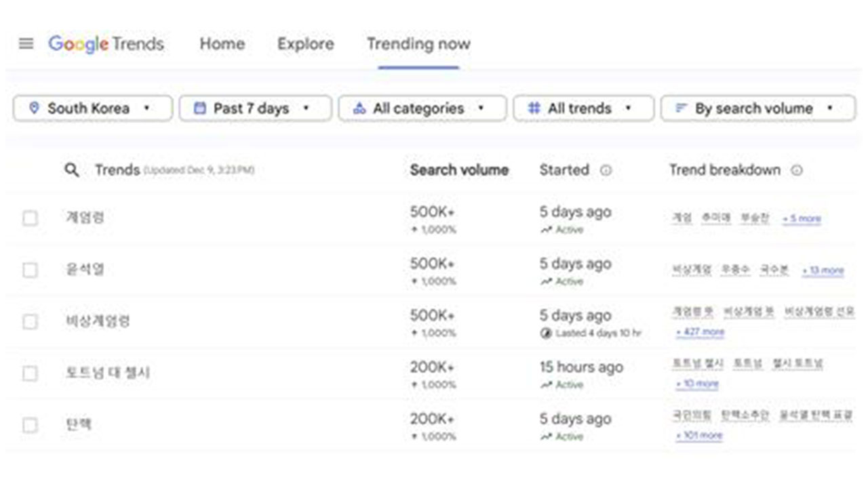Open the By search volume sort dropdown
The width and height of the screenshot is (868, 488).
[758, 108]
